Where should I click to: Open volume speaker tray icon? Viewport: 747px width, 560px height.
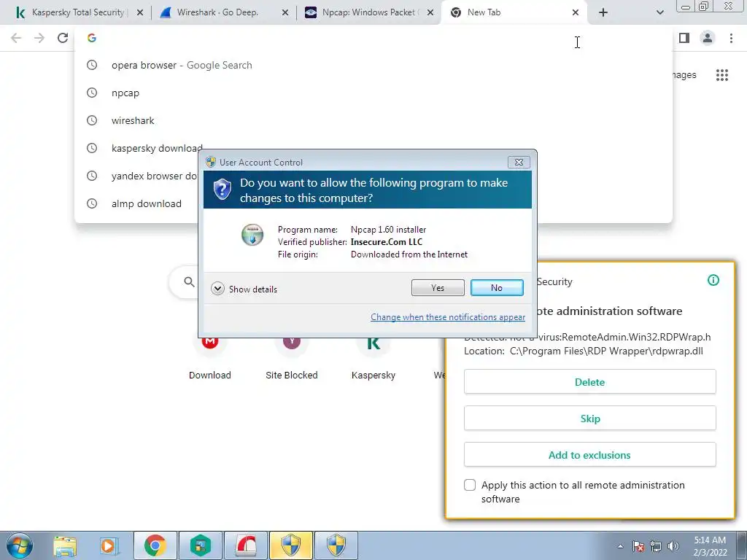click(673, 546)
